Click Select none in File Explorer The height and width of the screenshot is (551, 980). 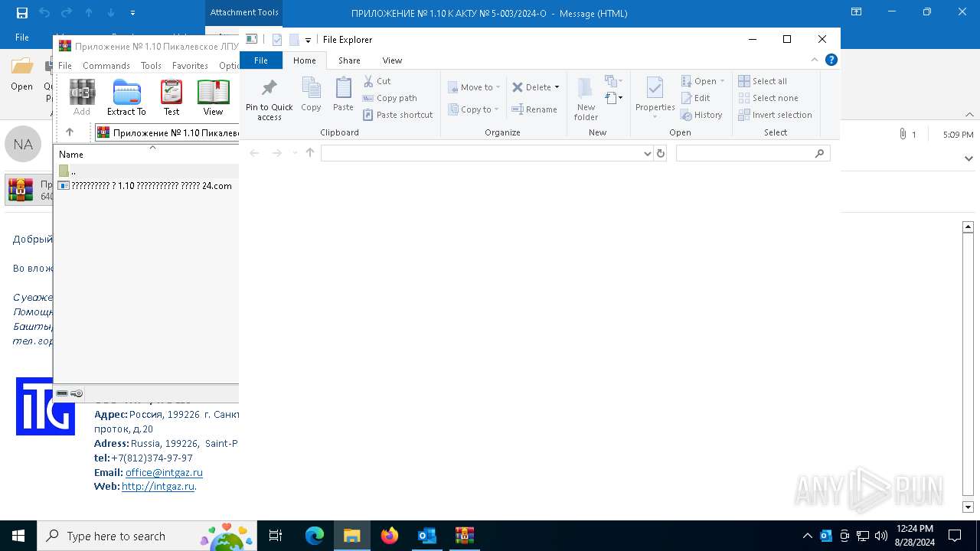click(x=768, y=98)
